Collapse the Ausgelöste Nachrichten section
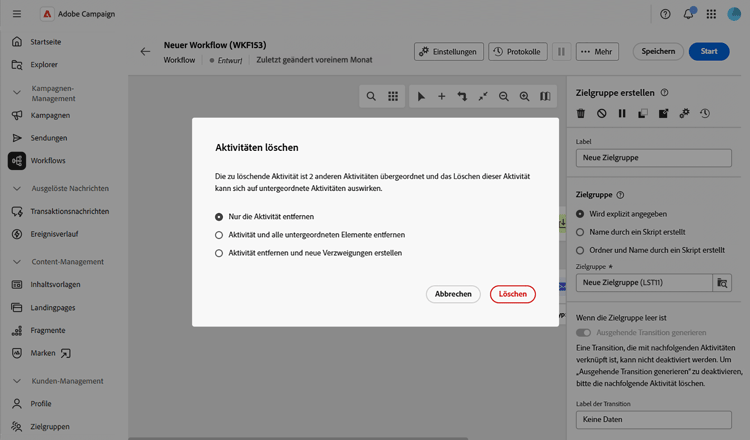Screen dimensions: 750x440 coord(17,188)
